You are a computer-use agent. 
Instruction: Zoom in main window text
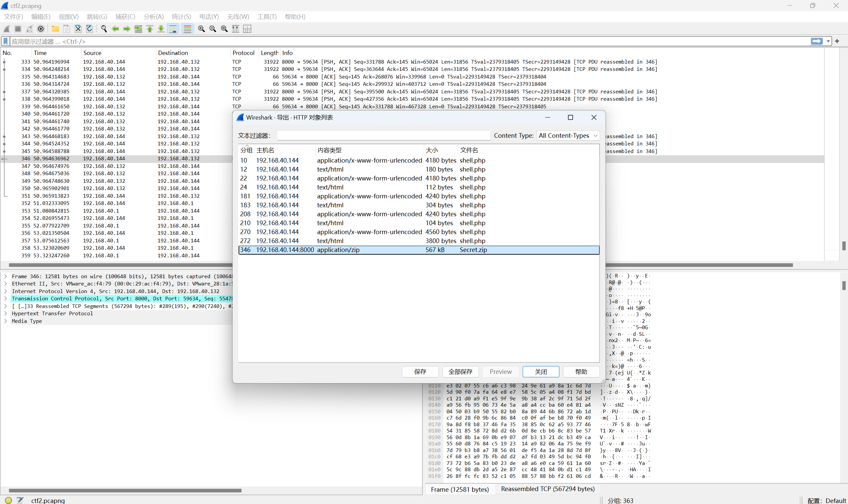[201, 29]
